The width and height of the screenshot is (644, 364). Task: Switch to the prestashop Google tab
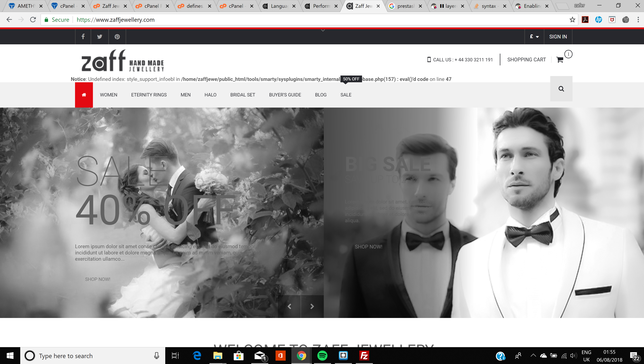405,6
